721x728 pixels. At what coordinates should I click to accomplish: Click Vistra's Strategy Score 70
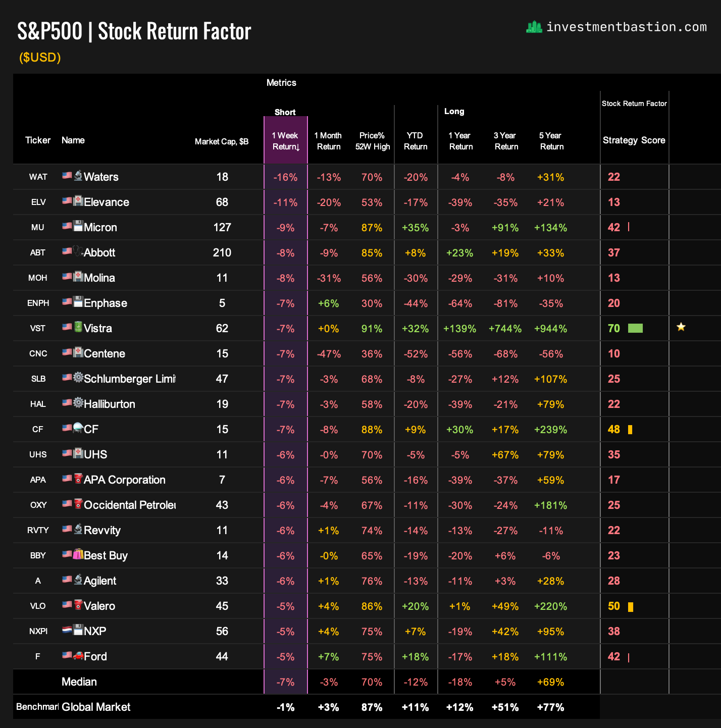coord(614,328)
